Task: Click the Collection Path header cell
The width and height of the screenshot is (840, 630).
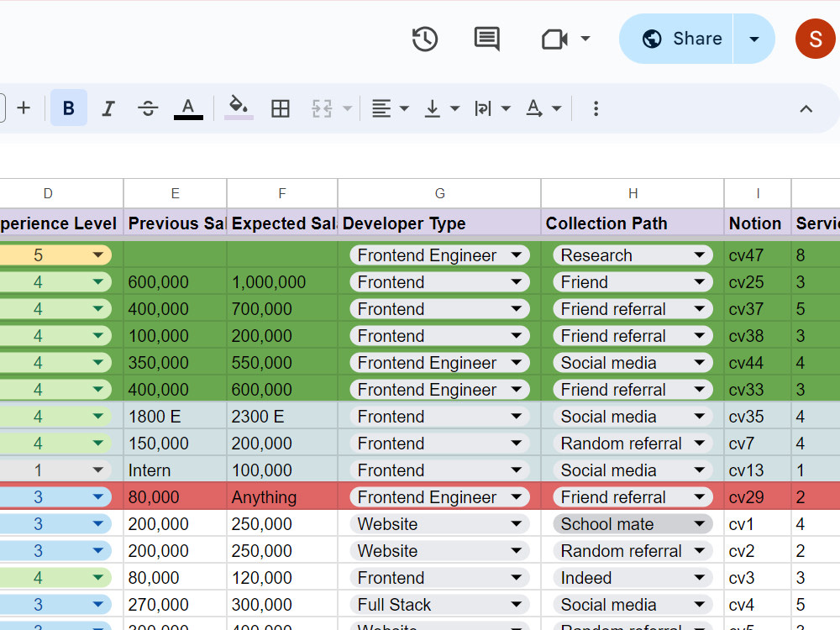Action: (x=633, y=223)
